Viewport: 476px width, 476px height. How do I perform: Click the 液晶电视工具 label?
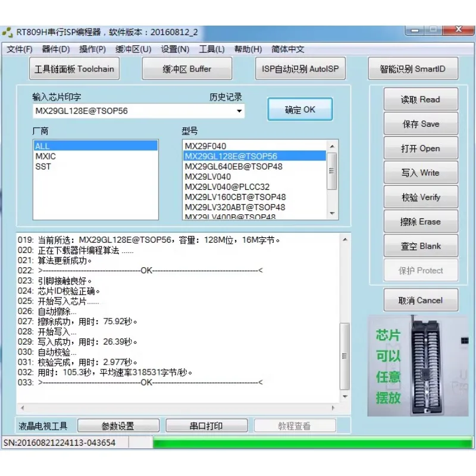click(43, 426)
